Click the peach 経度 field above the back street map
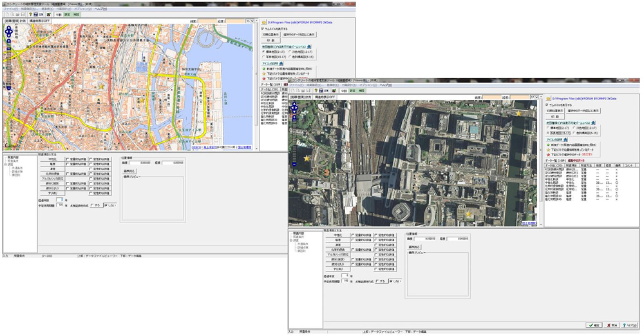The height and width of the screenshot is (336, 644). tap(235, 21)
